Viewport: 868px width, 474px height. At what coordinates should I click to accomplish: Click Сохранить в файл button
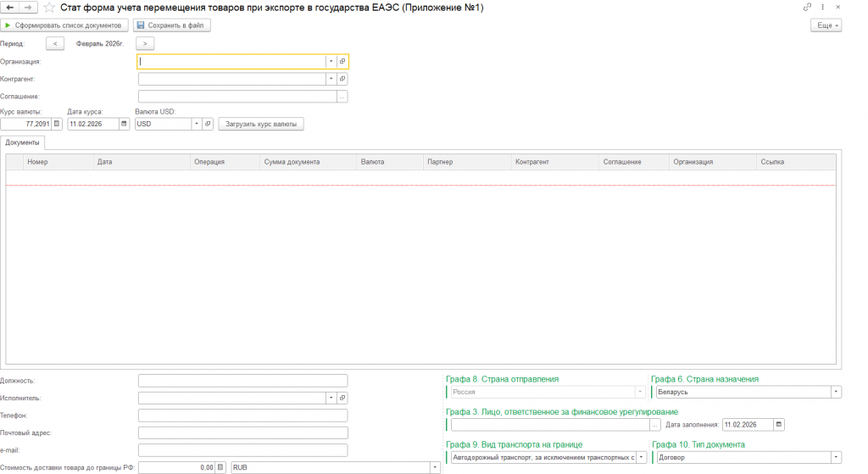[171, 25]
